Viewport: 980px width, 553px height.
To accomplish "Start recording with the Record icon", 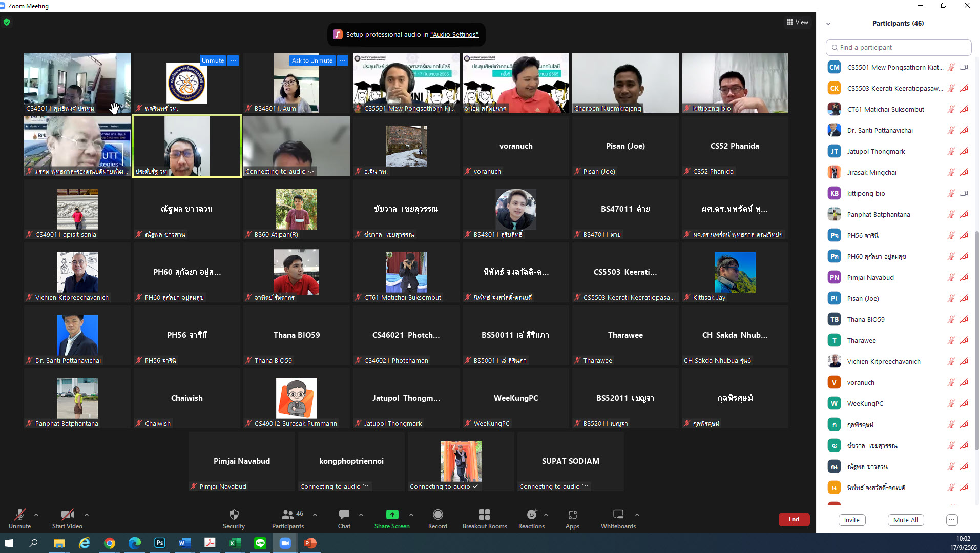I will point(437,514).
